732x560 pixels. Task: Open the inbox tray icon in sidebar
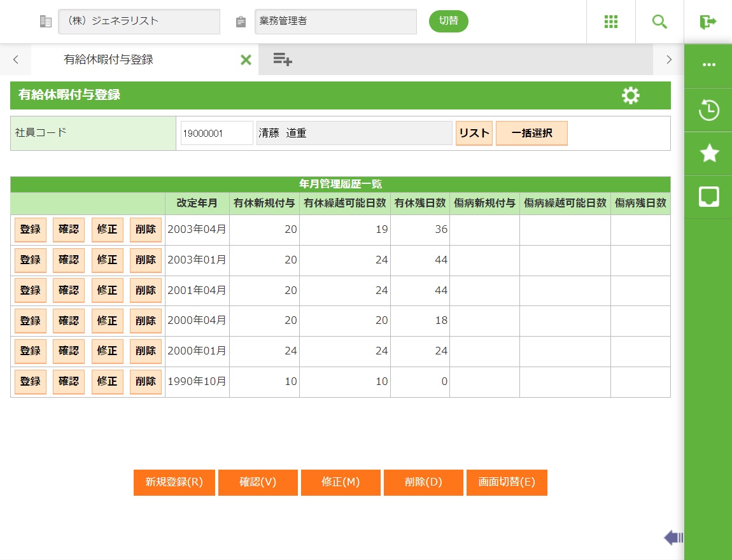708,197
